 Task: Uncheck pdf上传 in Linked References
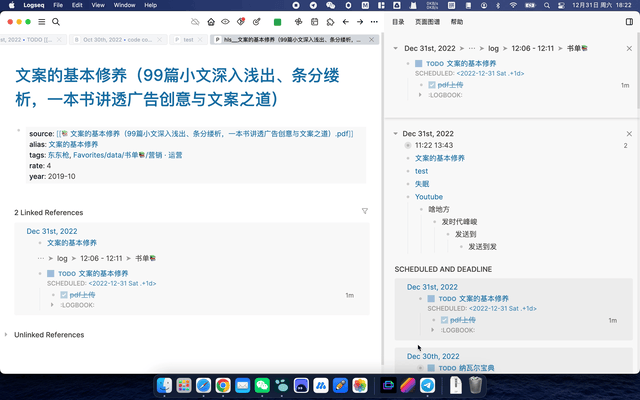64,295
